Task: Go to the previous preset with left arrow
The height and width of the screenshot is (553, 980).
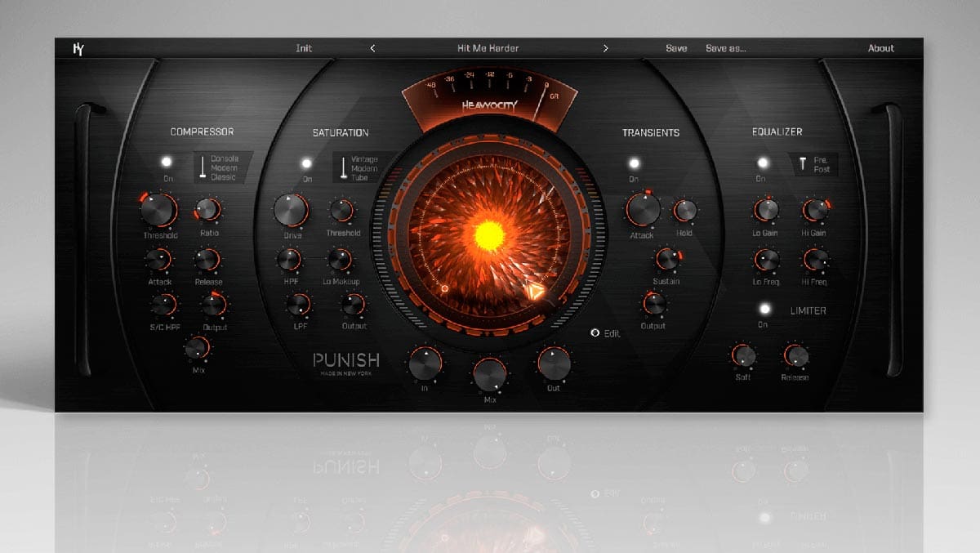Action: (x=372, y=48)
